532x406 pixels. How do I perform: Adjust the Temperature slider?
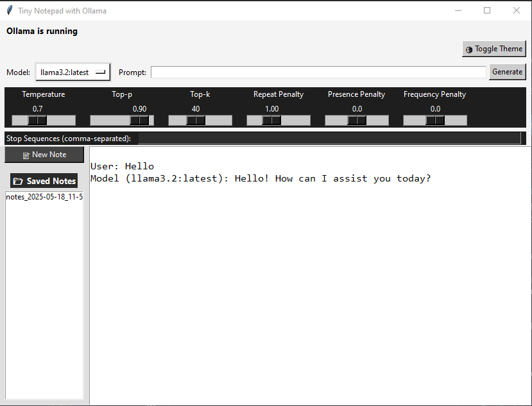pyautogui.click(x=44, y=120)
